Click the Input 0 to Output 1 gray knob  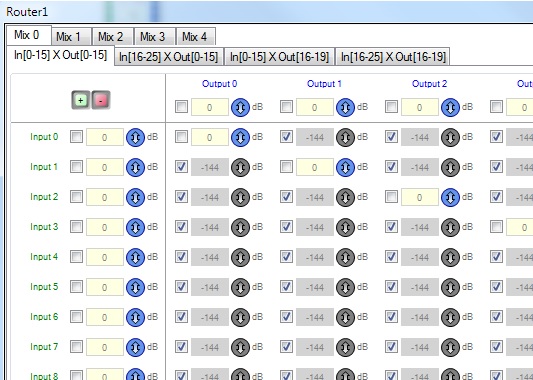345,137
